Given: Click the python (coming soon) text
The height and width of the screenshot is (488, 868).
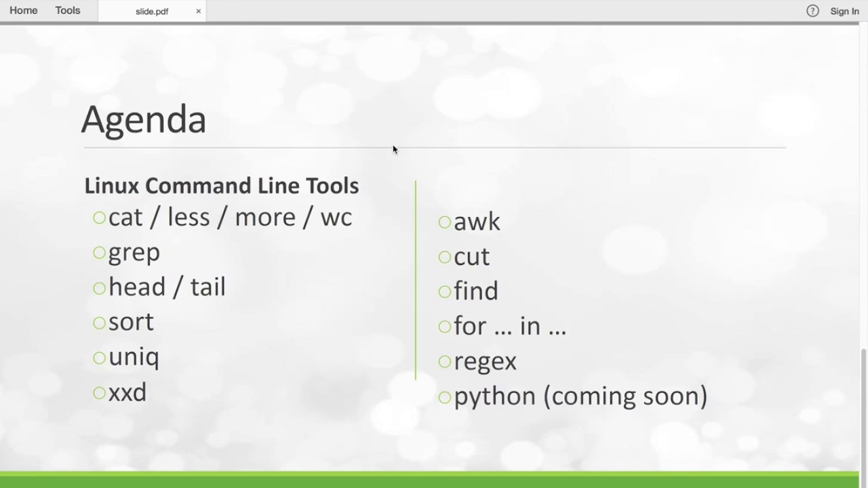Looking at the screenshot, I should (580, 396).
